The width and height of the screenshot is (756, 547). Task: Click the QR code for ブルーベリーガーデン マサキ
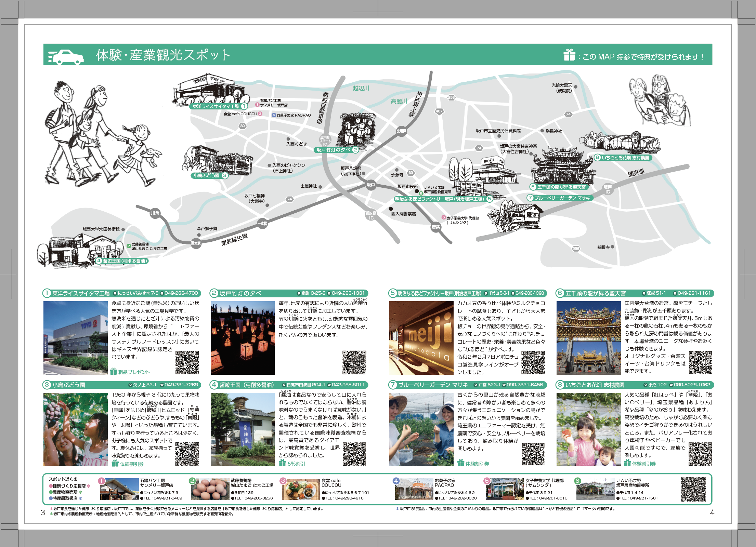coord(533,454)
